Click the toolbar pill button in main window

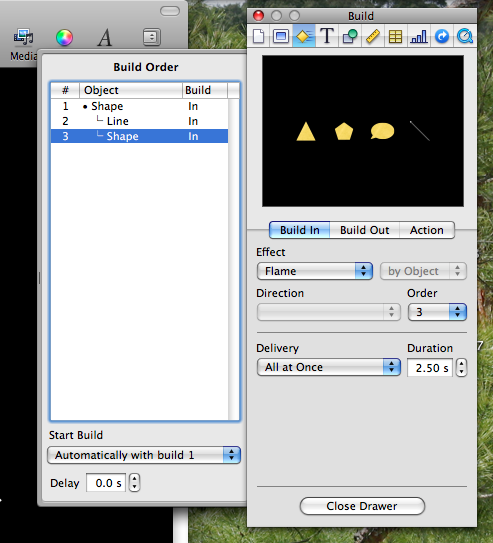coord(170,11)
